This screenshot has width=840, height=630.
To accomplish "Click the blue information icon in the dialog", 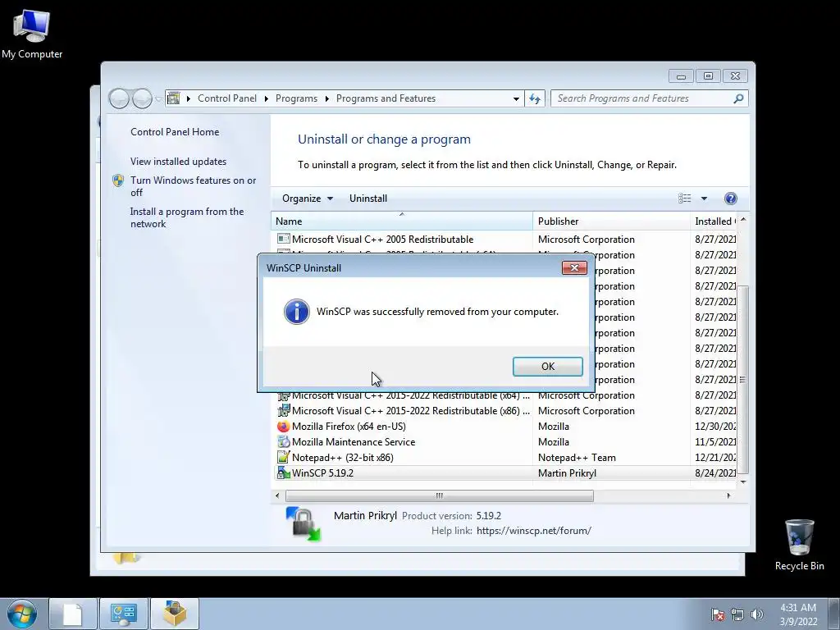I will (297, 312).
